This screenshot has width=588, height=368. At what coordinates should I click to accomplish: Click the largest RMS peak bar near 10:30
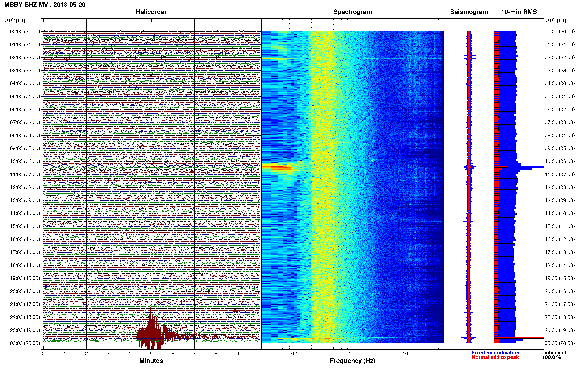pos(519,167)
